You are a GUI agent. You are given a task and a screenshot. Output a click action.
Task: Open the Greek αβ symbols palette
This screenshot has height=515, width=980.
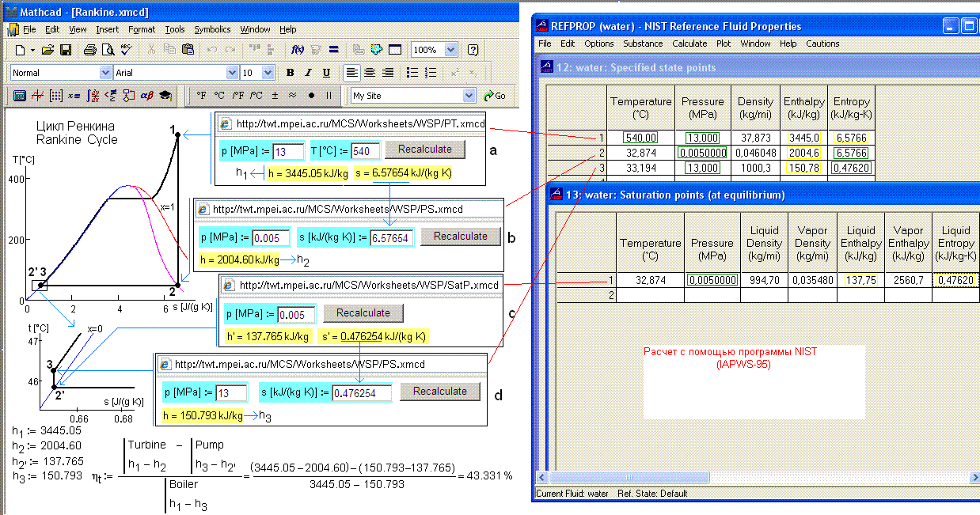pos(146,96)
